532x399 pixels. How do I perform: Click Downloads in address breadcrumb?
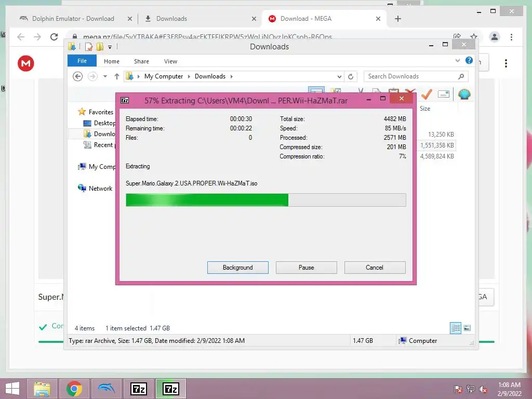coord(210,76)
